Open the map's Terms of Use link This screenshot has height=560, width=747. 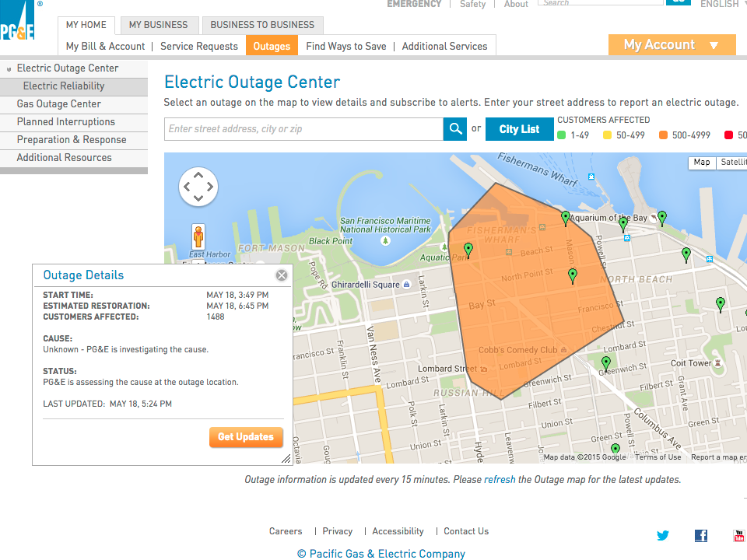[658, 457]
